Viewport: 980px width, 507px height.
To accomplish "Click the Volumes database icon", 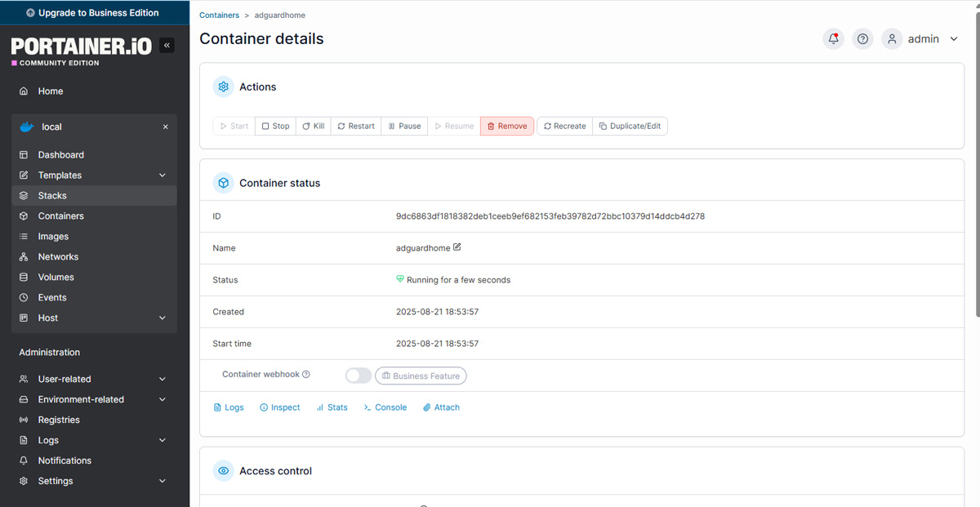I will point(24,278).
